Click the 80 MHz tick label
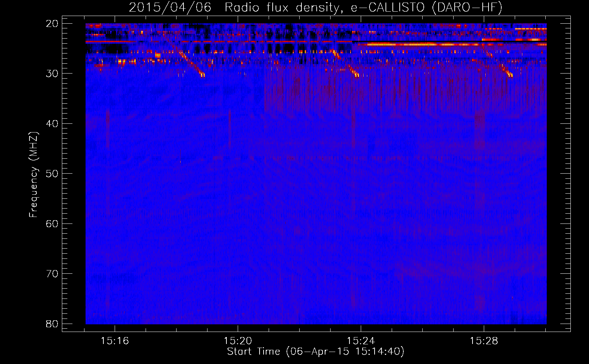The image size is (589, 364). click(x=52, y=324)
